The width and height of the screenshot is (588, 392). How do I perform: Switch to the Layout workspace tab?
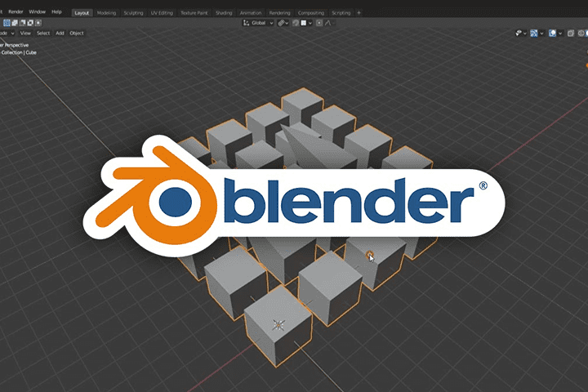(82, 13)
